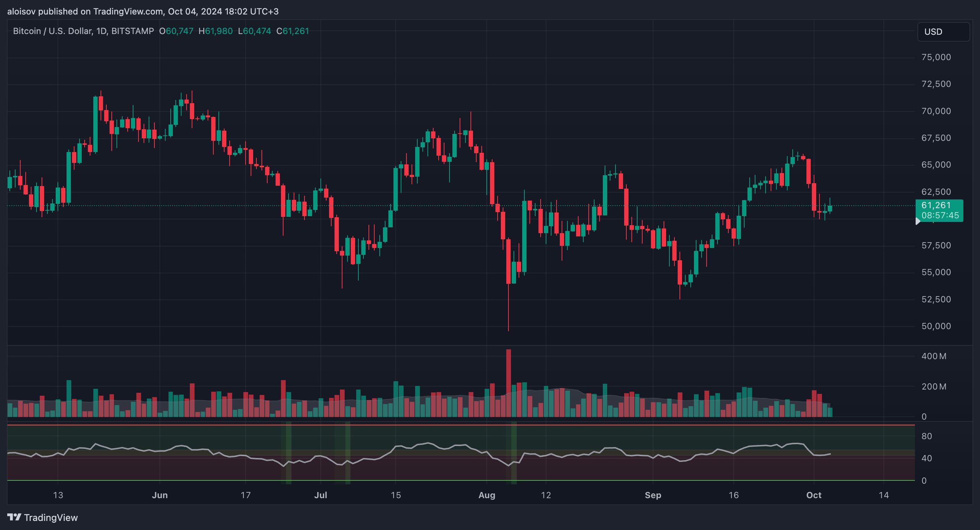Click the 70,000 price axis label
This screenshot has height=530, width=980.
936,111
